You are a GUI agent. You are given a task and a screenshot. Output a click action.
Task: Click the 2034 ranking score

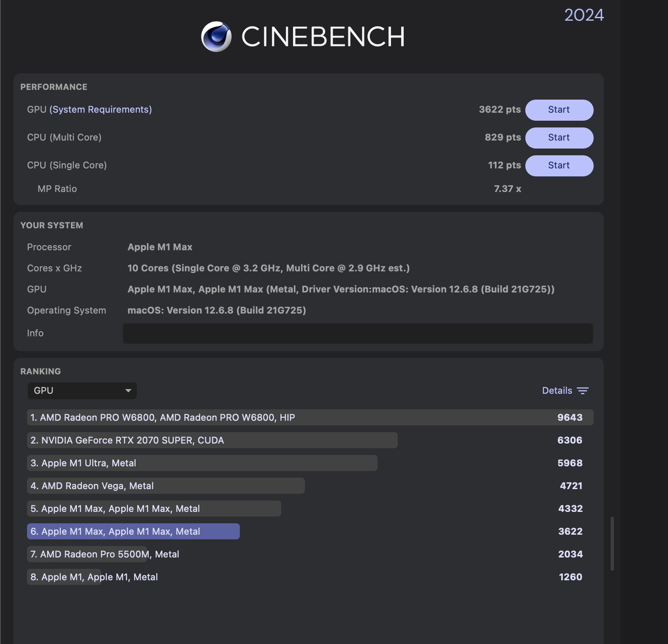click(570, 554)
